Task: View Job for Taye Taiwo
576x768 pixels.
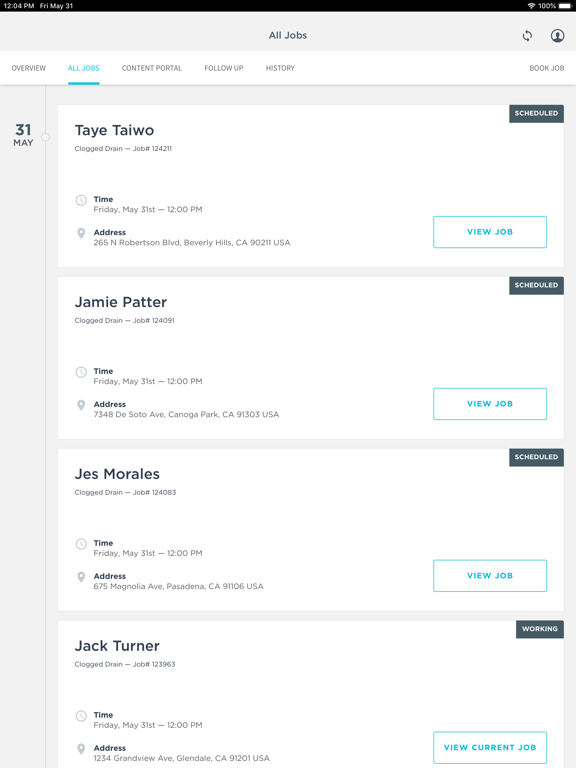Action: (490, 232)
